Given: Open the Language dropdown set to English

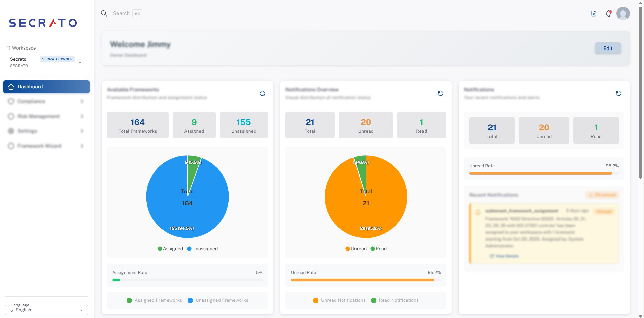Looking at the screenshot, I should pyautogui.click(x=46, y=310).
